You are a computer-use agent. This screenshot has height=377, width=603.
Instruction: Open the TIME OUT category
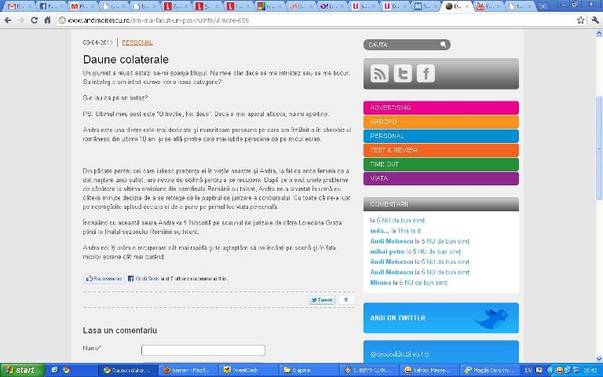coord(441,164)
